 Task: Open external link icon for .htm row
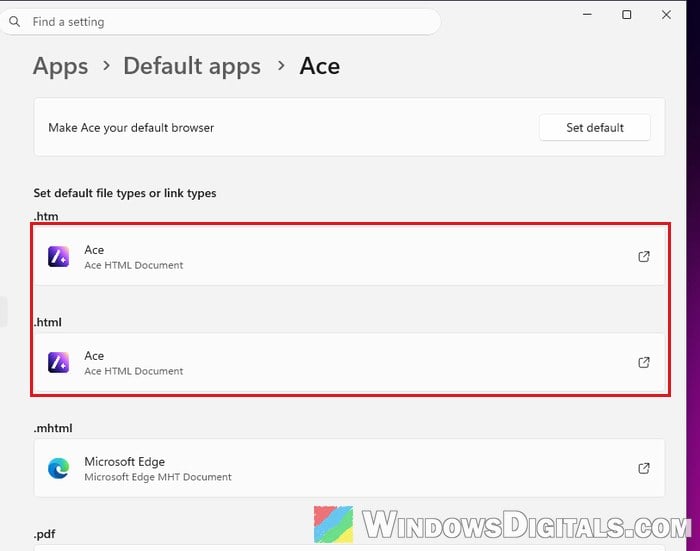pyautogui.click(x=644, y=256)
